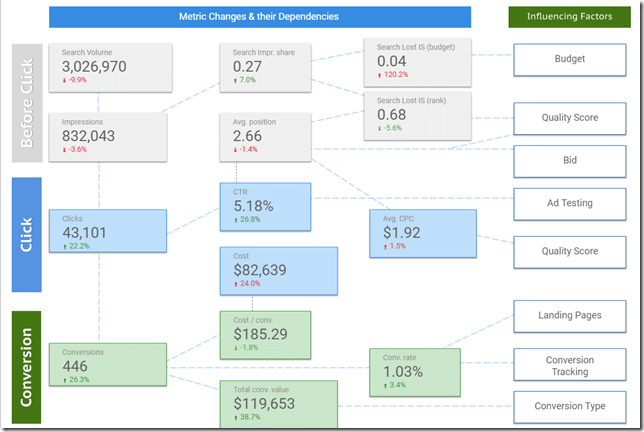The height and width of the screenshot is (432, 644).
Task: Select the Conversion Tracking factor box
Action: (x=569, y=366)
